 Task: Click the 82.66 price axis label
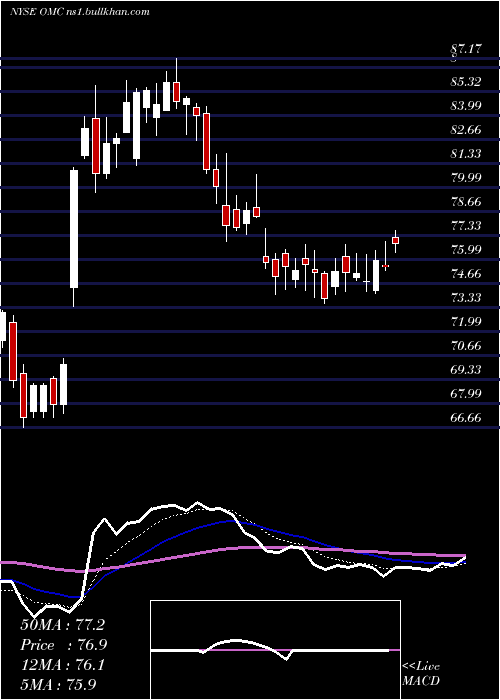466,130
